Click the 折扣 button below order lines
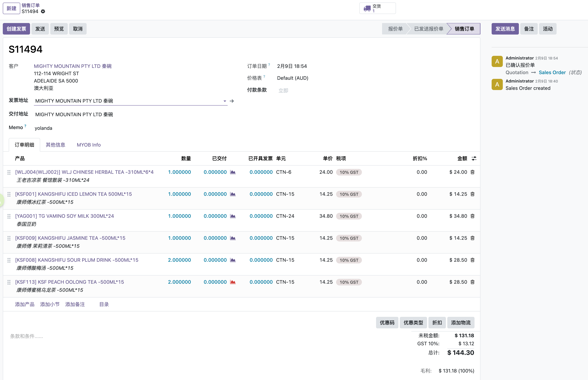This screenshot has width=588, height=380. [437, 322]
